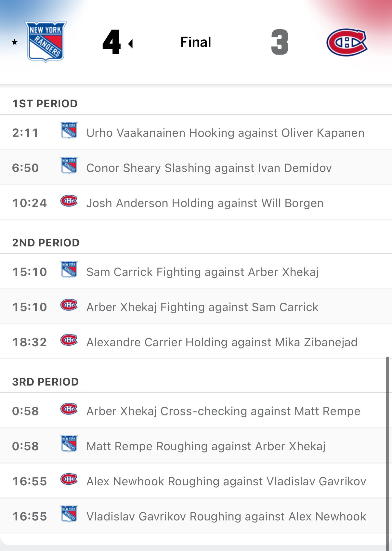392x551 pixels.
Task: Click Rangers icon on Matt Rempe roughing row
Action: [69, 444]
